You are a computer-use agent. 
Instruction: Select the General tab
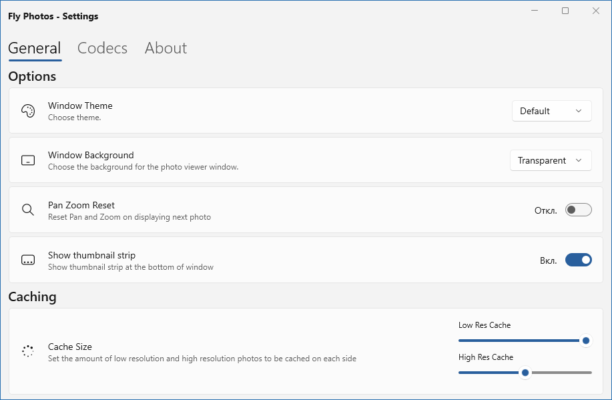(35, 48)
